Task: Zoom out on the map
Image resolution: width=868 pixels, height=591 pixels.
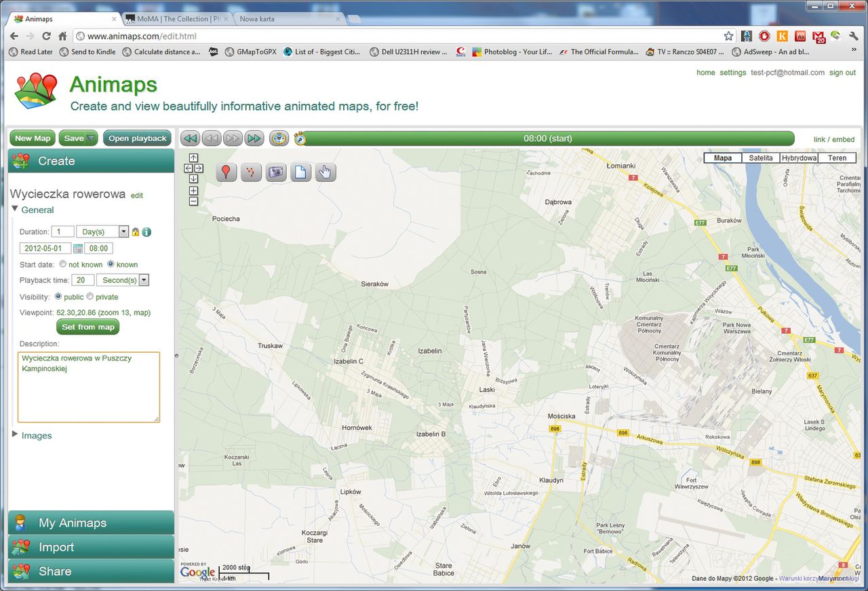Action: click(193, 201)
